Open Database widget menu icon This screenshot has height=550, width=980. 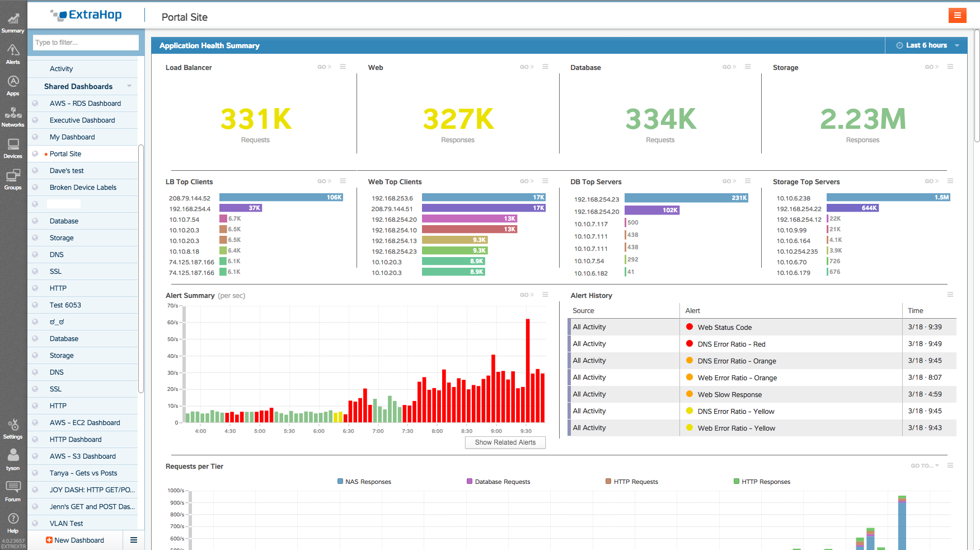pyautogui.click(x=748, y=67)
